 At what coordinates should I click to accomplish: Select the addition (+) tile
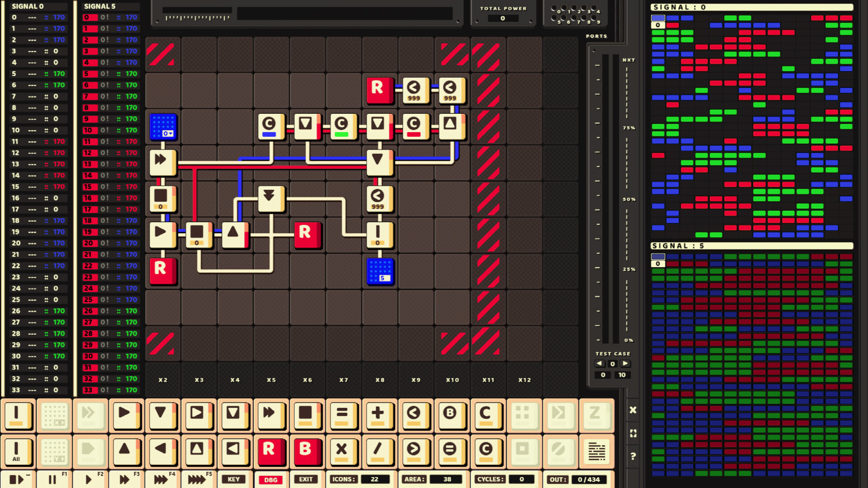pyautogui.click(x=380, y=416)
